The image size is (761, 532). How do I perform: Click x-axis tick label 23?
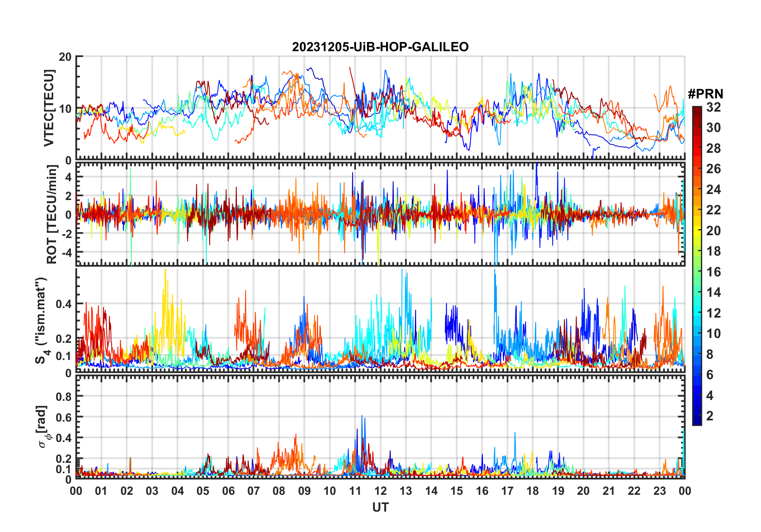pos(659,491)
